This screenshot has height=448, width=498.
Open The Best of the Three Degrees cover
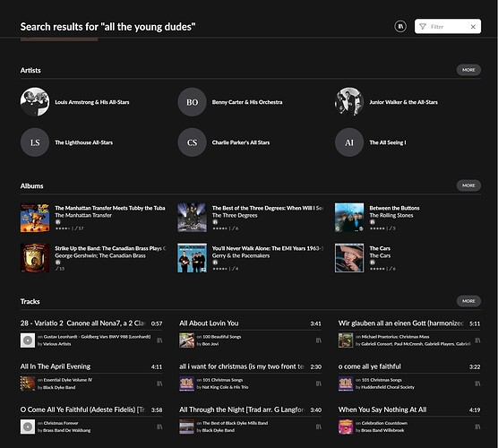pos(193,218)
